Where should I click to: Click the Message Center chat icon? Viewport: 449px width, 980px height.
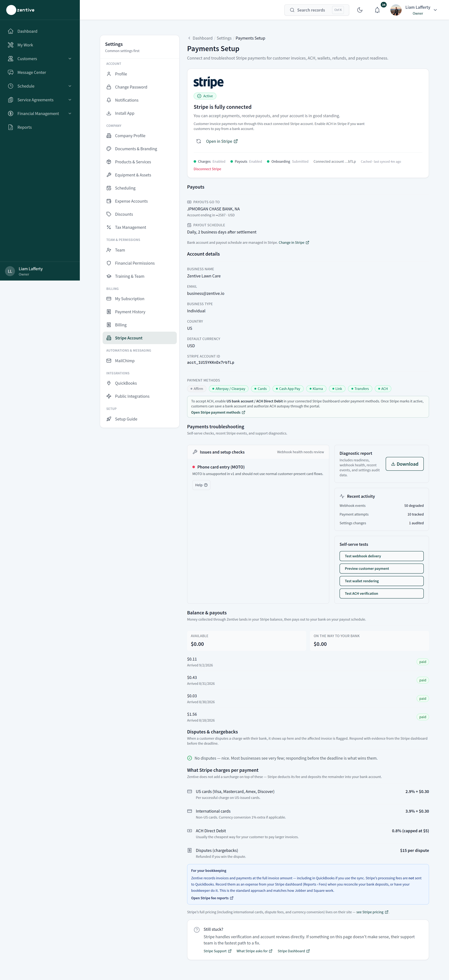tap(11, 72)
